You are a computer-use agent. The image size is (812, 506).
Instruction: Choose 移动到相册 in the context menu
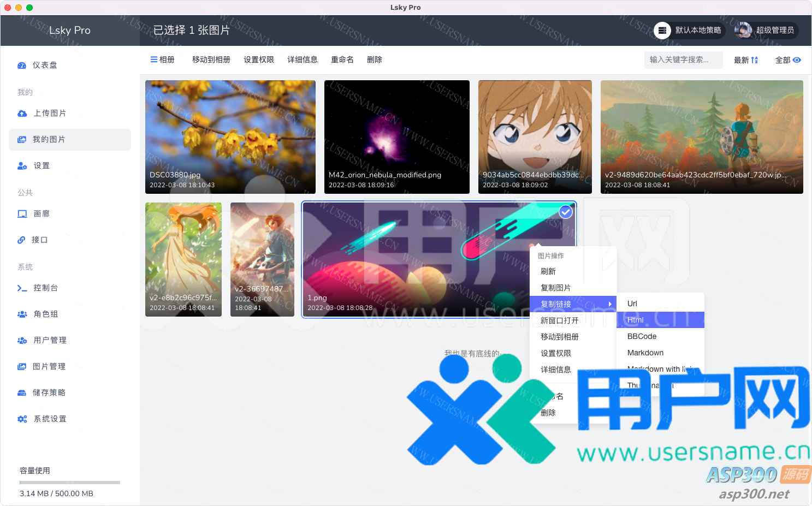pos(573,337)
